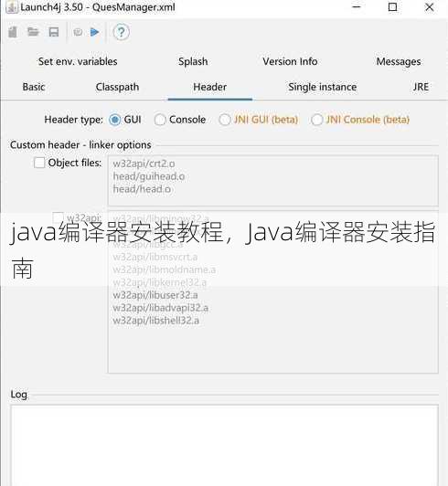Click the New configuration toolbar icon

click(x=13, y=32)
